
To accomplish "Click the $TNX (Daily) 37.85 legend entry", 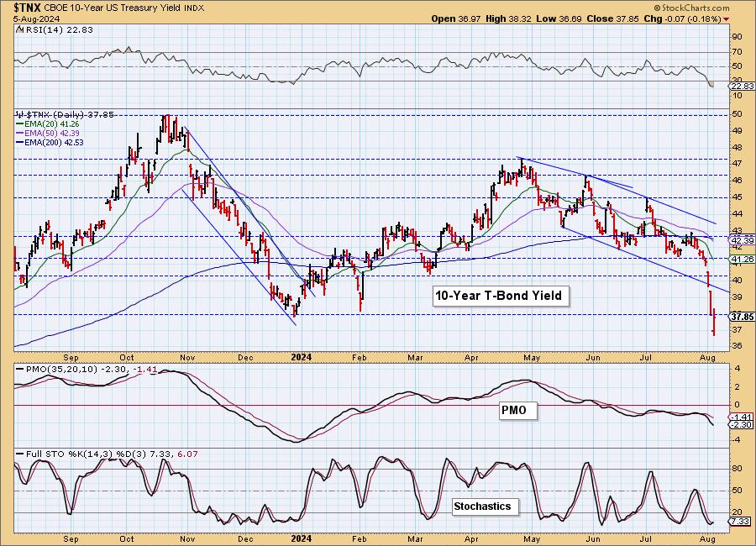I will click(x=65, y=115).
